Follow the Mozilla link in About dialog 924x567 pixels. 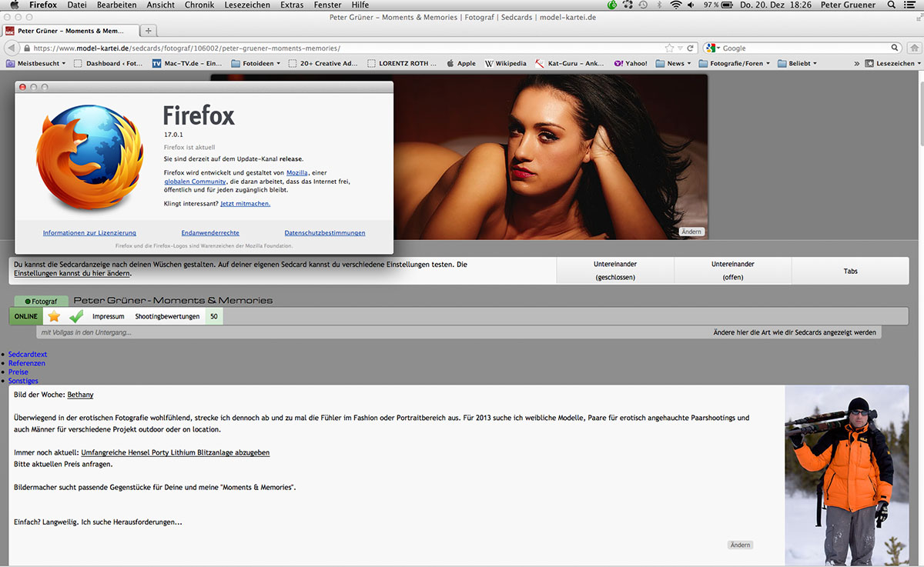296,173
